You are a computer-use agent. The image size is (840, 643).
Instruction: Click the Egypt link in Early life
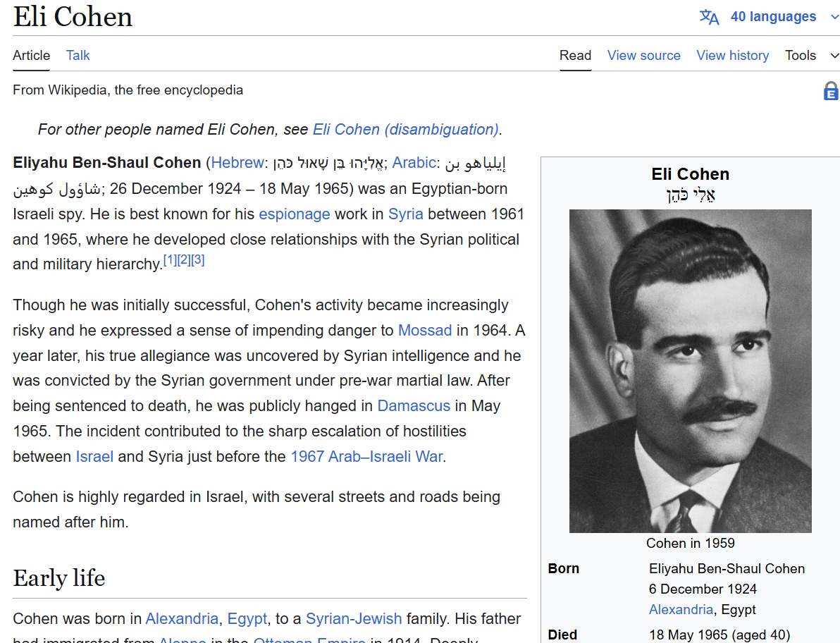pos(247,618)
